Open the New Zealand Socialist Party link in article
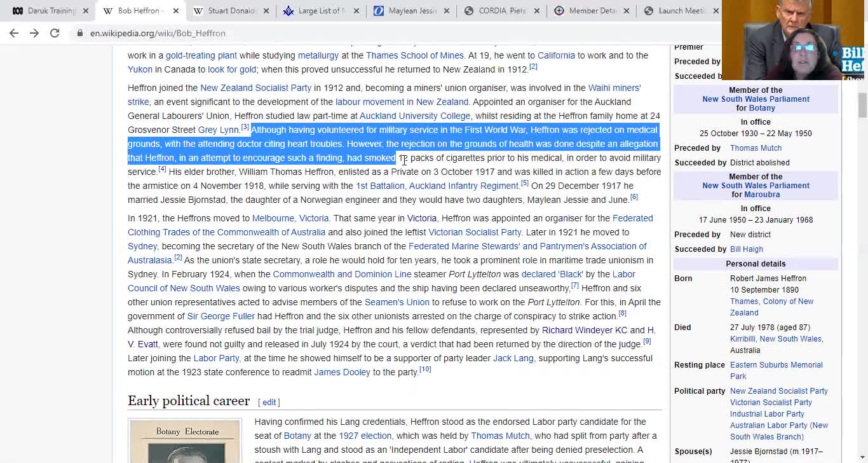868x463 pixels. [255, 88]
